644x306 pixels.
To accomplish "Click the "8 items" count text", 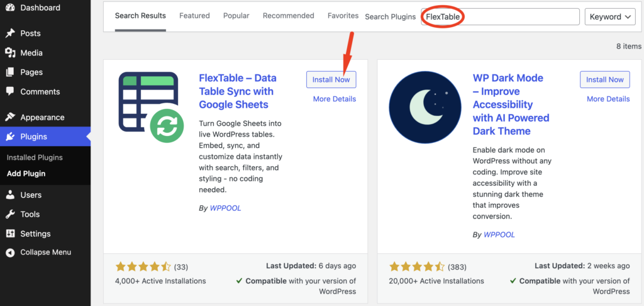I will tap(629, 47).
